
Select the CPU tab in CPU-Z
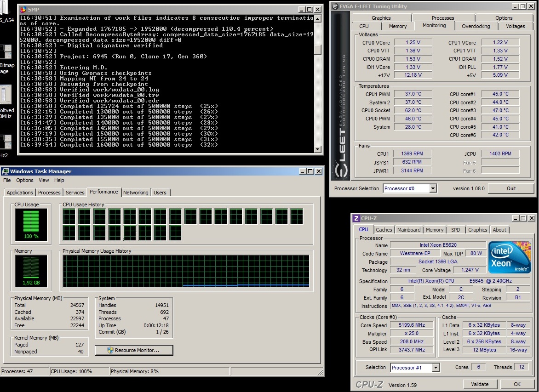pyautogui.click(x=363, y=229)
